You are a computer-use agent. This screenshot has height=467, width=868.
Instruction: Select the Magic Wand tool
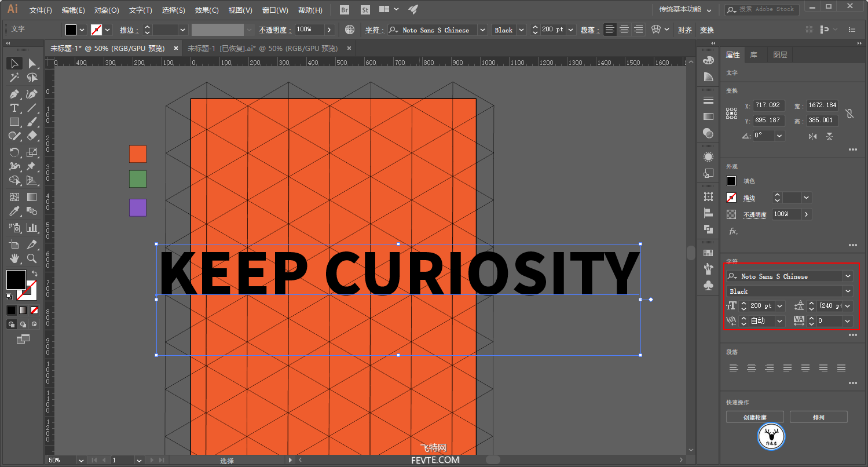14,78
